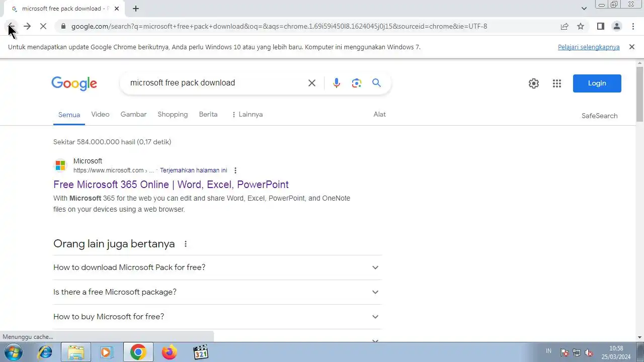
Task: Open the Microsoft result three-dot options
Action: pyautogui.click(x=235, y=170)
